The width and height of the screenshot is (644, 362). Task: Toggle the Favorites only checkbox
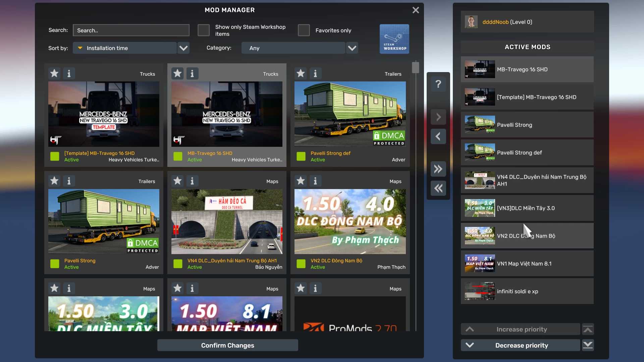coord(304,30)
